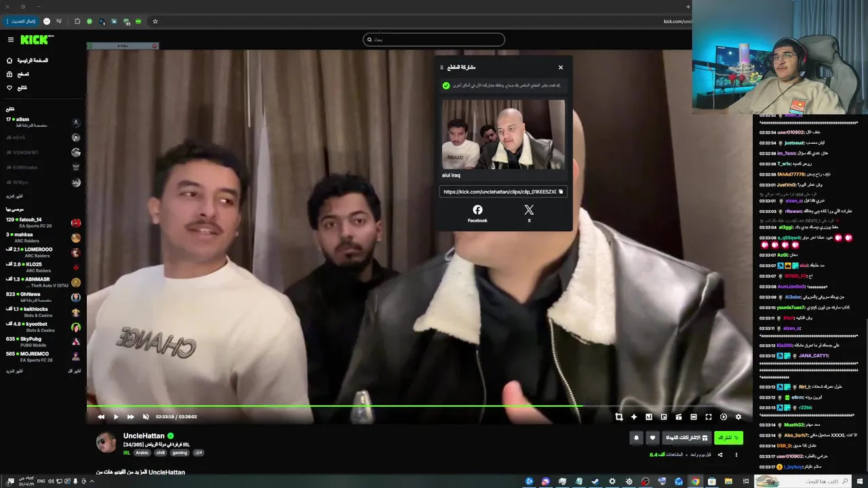
Task: Open mahksa recommended channel
Action: coord(43,237)
